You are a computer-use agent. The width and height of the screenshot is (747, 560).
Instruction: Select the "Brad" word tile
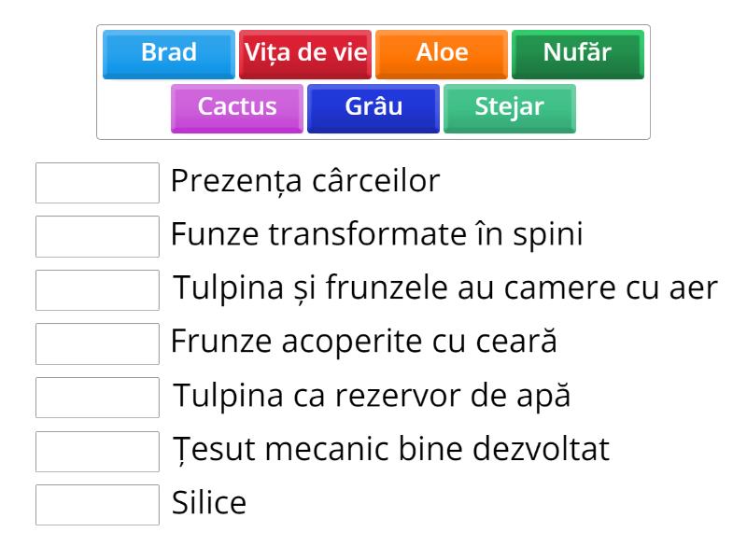coord(167,53)
